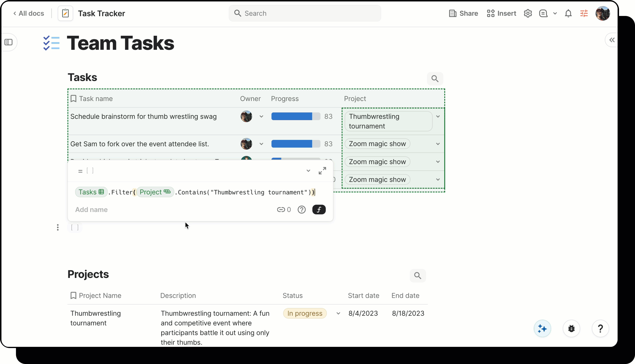
Task: Open the Share menu
Action: click(x=463, y=13)
